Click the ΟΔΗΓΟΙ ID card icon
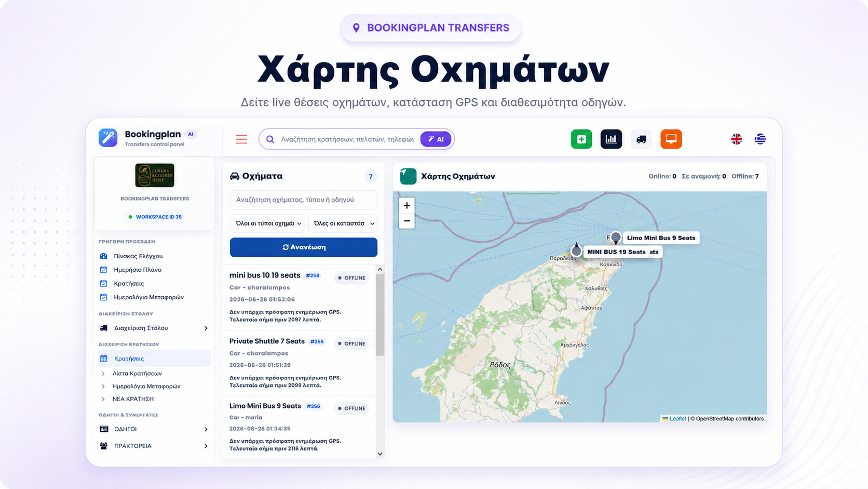This screenshot has height=489, width=868. point(104,429)
